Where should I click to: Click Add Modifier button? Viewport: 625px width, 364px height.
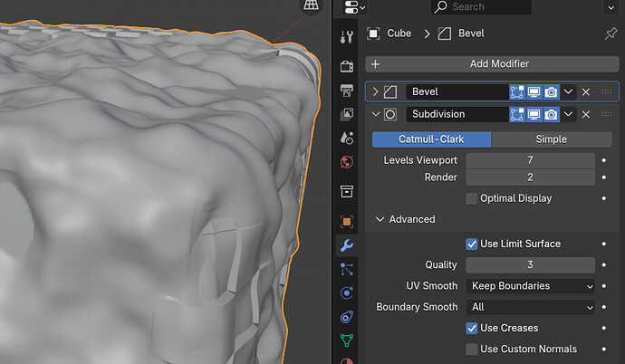[492, 64]
